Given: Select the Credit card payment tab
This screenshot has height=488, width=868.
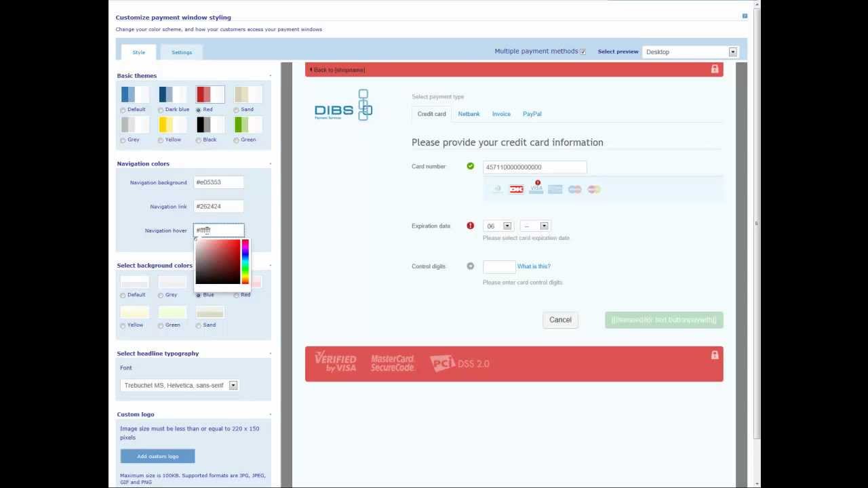Looking at the screenshot, I should [x=431, y=114].
